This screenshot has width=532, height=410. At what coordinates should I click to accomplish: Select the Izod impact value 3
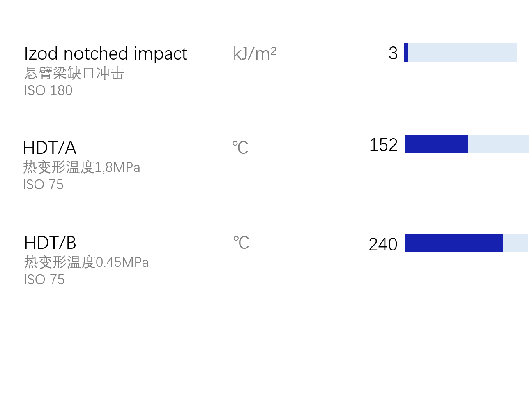coord(393,53)
